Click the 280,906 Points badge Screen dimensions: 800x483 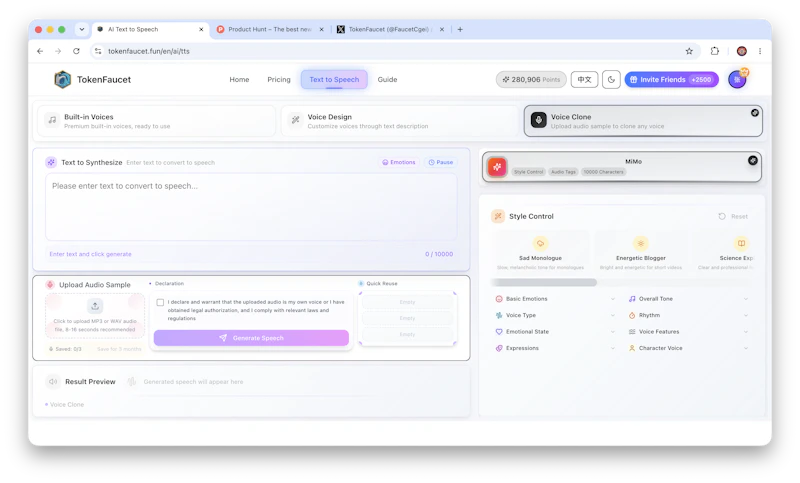531,80
